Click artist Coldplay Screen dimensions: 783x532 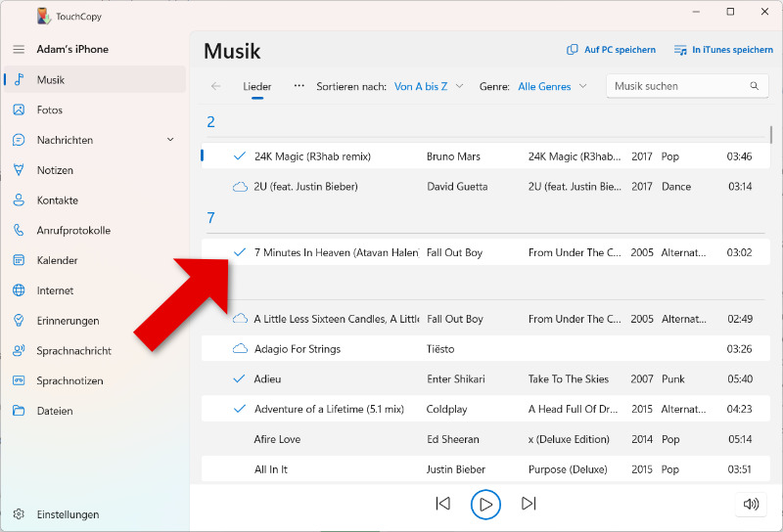click(446, 409)
